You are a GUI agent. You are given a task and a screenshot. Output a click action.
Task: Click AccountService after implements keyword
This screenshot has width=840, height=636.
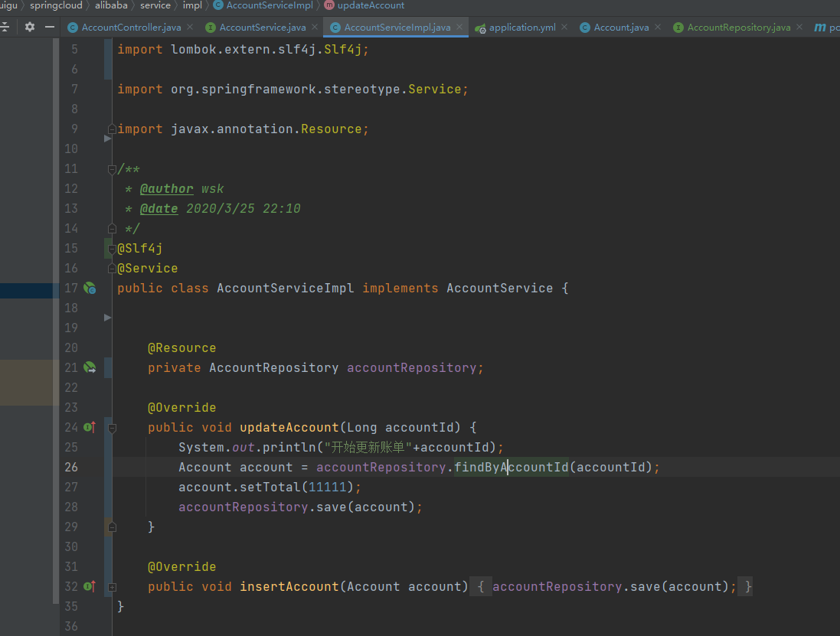pyautogui.click(x=499, y=288)
